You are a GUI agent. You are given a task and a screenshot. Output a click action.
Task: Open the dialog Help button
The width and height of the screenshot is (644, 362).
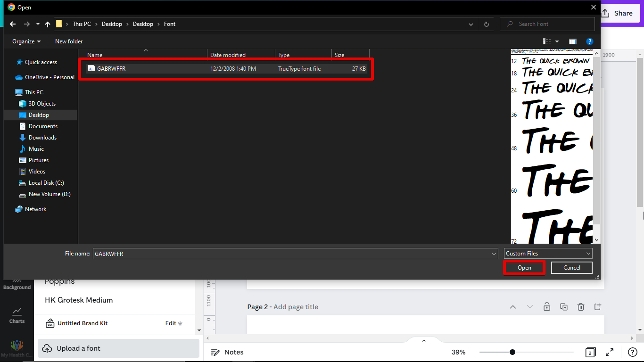coord(589,41)
